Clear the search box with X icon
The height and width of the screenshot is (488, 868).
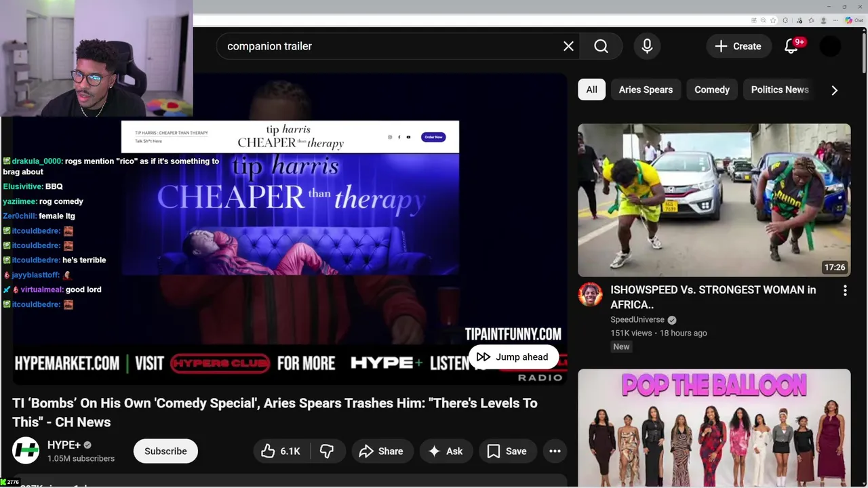(x=568, y=46)
